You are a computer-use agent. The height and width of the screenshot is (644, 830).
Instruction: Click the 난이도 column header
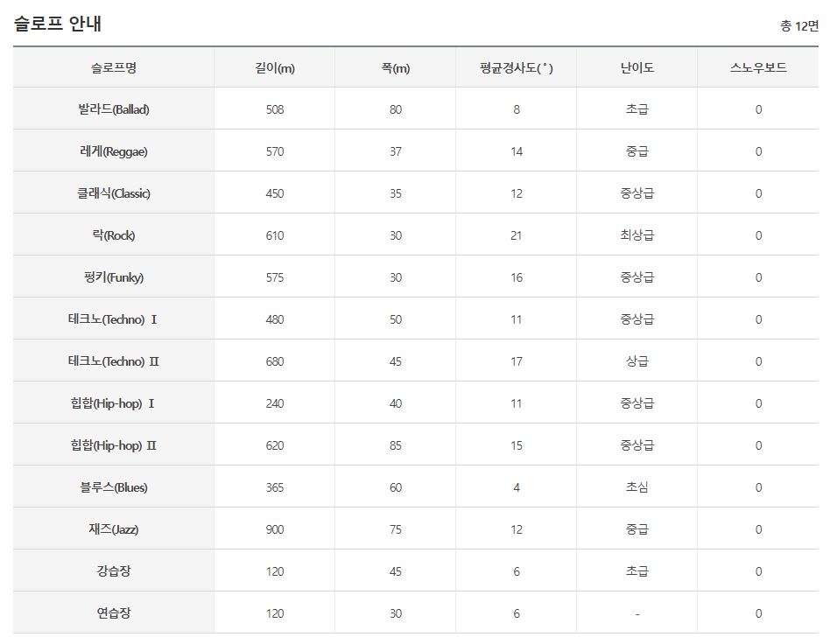pos(637,67)
